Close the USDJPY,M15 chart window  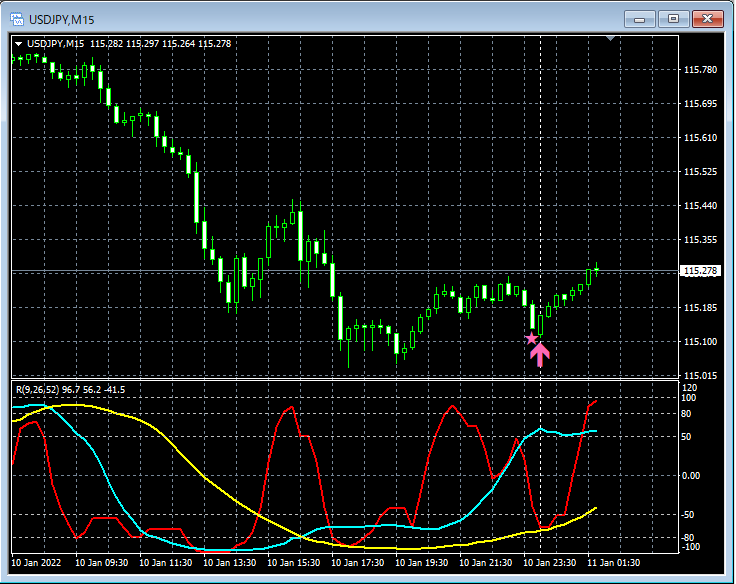(x=707, y=19)
